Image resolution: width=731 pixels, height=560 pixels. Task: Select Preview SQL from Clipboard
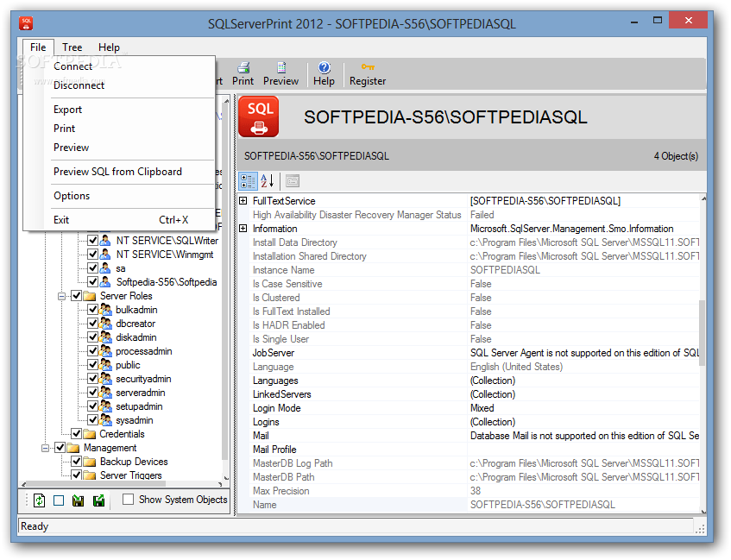point(117,172)
